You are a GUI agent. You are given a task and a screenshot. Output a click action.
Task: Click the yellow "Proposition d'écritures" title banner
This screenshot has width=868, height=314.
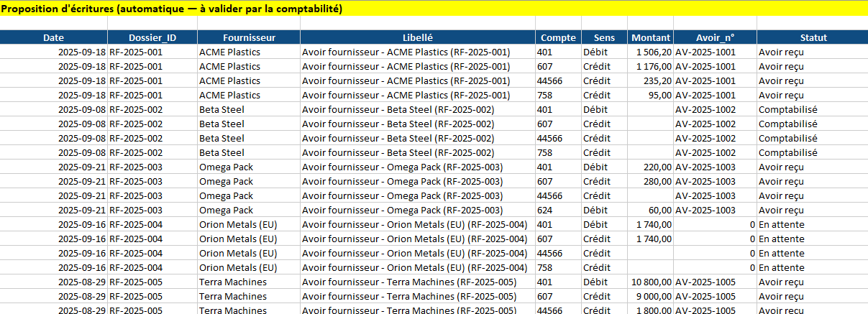(173, 9)
